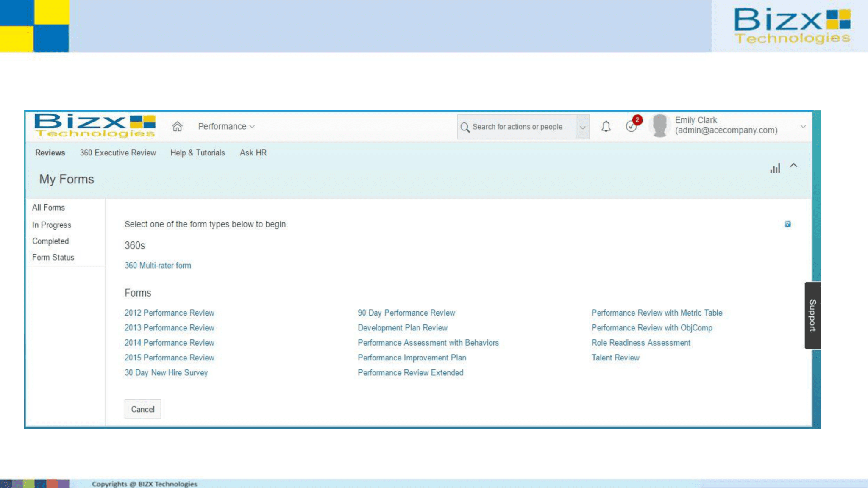Open the Help & Tutorials tab
The image size is (868, 488).
tap(198, 152)
